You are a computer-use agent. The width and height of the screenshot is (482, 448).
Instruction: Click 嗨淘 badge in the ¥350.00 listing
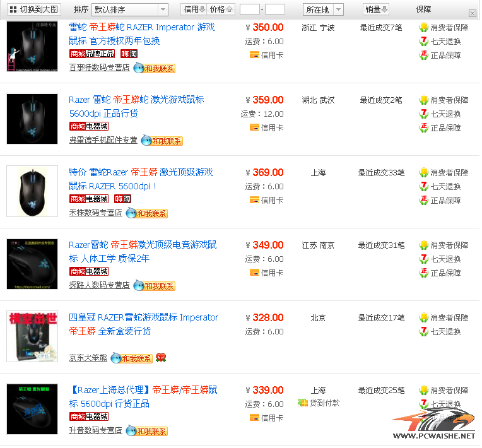129,54
